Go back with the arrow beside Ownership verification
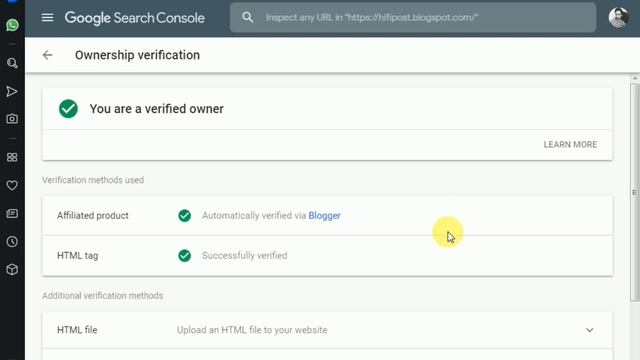The height and width of the screenshot is (360, 640). [x=48, y=55]
